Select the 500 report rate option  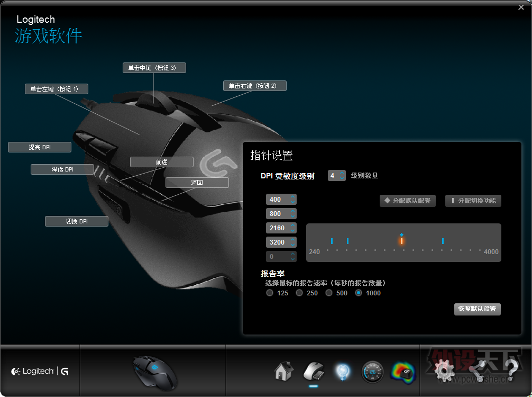click(329, 293)
